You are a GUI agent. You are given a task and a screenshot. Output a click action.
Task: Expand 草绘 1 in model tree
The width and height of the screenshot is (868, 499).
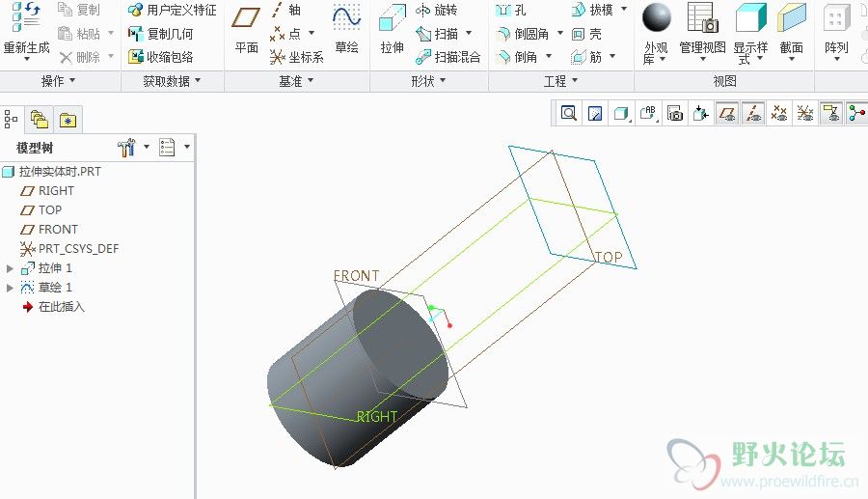pos(10,288)
